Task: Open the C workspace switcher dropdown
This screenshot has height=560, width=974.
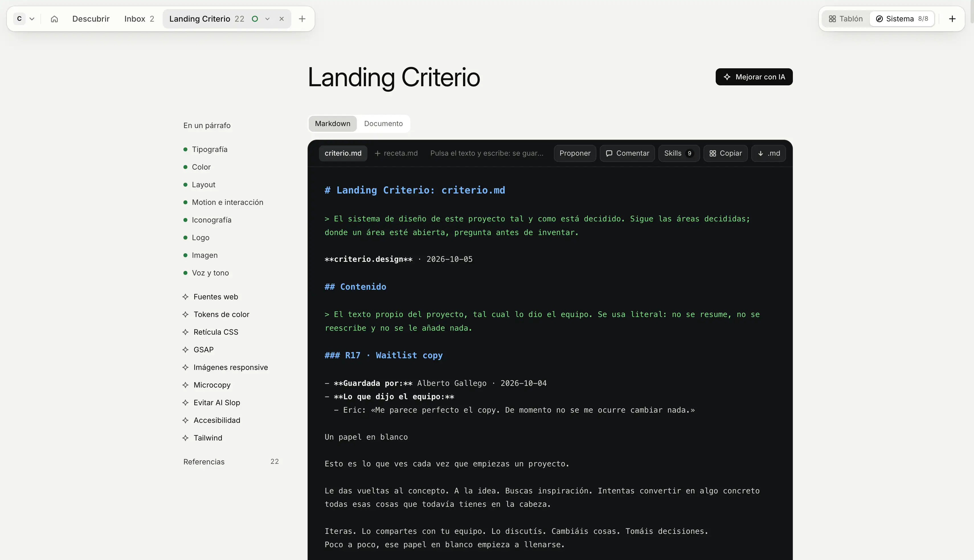Action: tap(24, 19)
